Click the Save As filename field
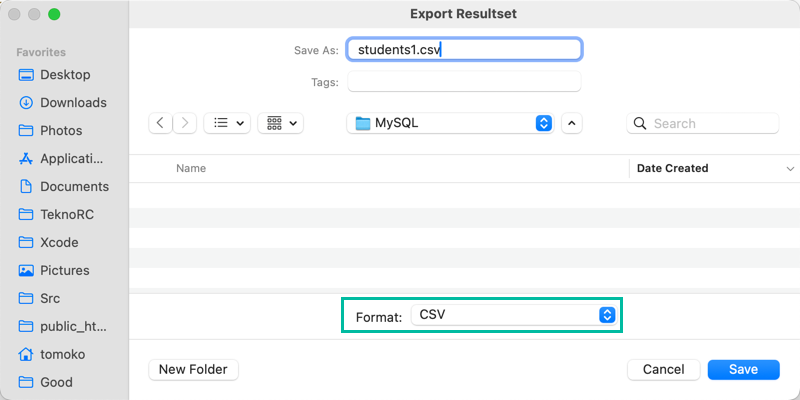800x400 pixels. [464, 49]
